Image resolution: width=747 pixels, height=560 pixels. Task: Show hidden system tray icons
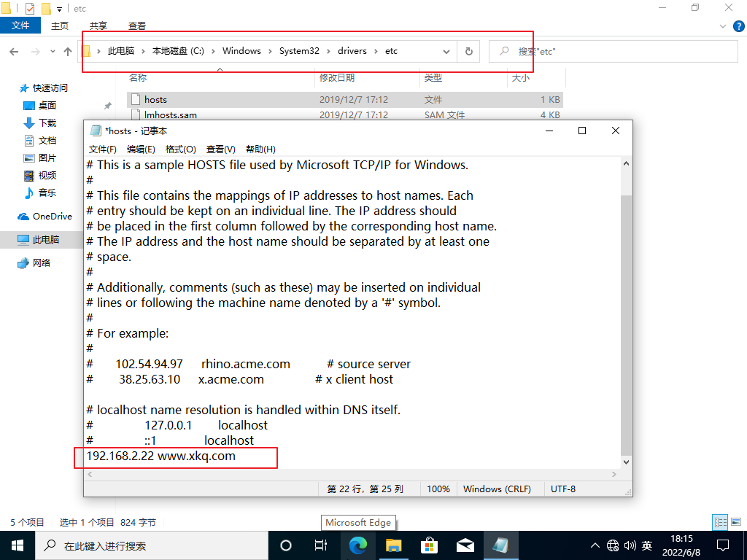pos(595,545)
